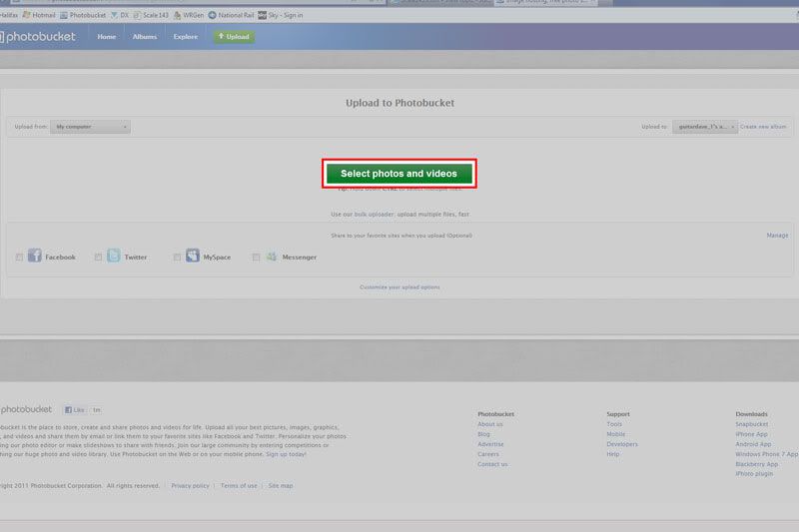This screenshot has width=799, height=532.
Task: Open the Upload from My computer dropdown
Action: point(90,127)
